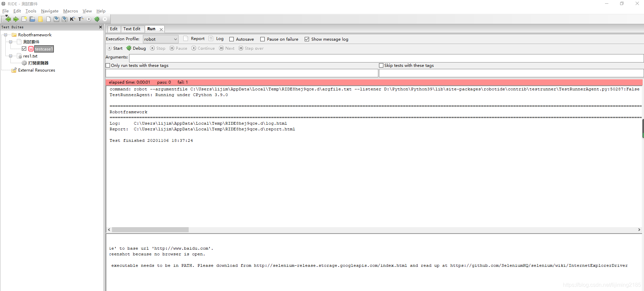Image resolution: width=644 pixels, height=291 pixels.
Task: Open Search Keywords (K) tool
Action: tap(72, 19)
